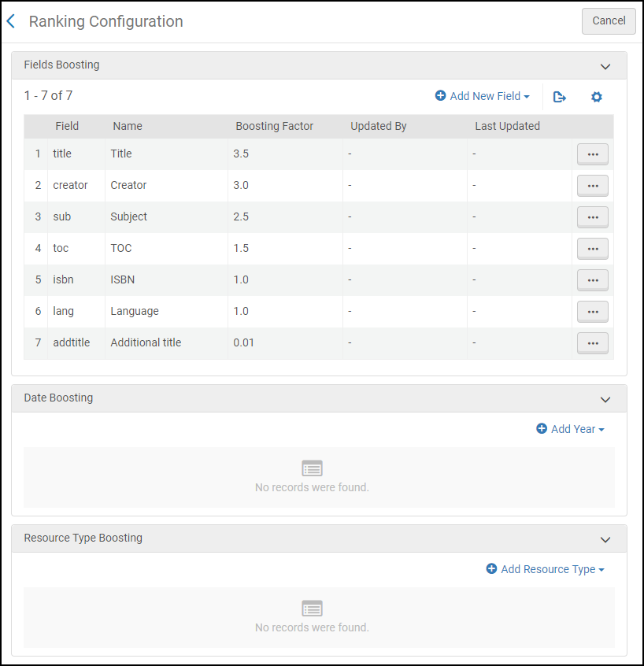Viewport: 644px width, 666px height.
Task: Open row actions for the ISBN row
Action: [x=592, y=280]
